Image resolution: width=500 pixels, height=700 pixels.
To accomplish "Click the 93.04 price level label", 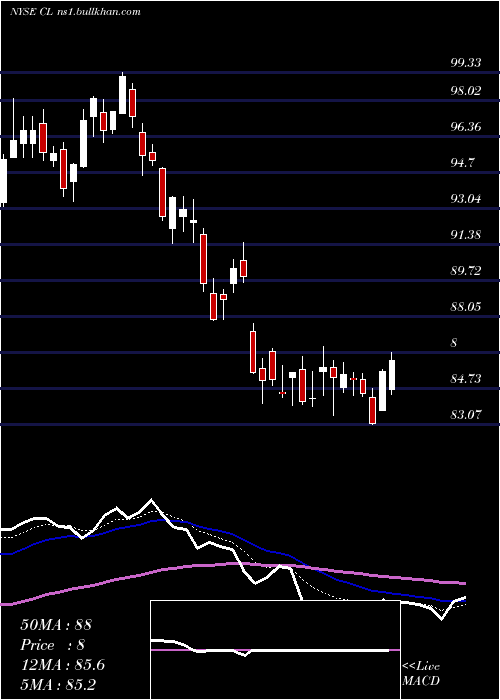I will [466, 199].
